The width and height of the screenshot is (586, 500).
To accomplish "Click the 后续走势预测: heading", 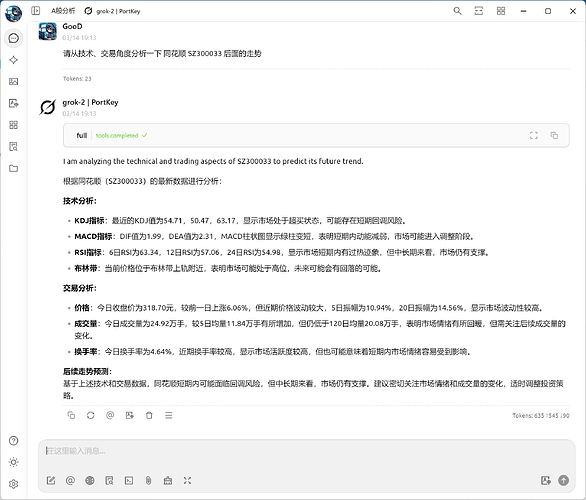I will pos(87,371).
